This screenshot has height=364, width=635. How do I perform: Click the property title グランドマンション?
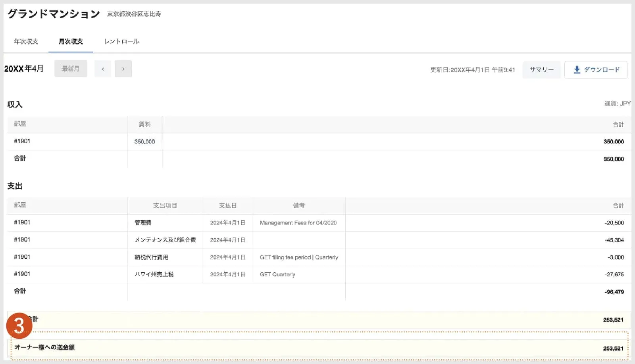(54, 14)
